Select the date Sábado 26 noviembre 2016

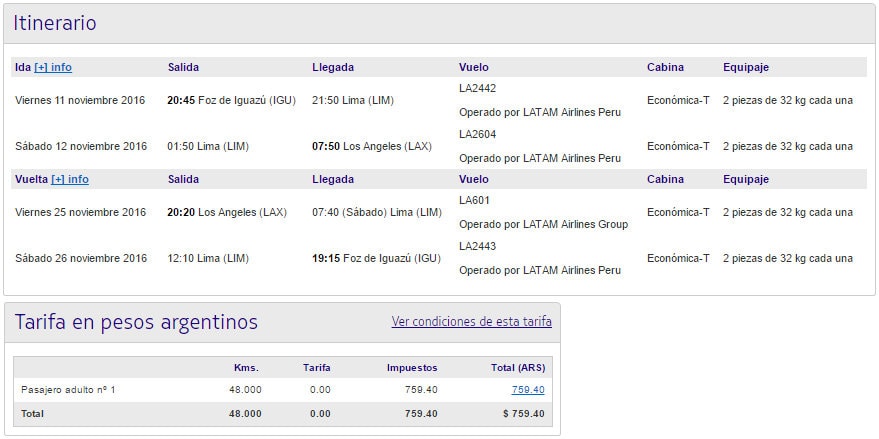[81, 258]
